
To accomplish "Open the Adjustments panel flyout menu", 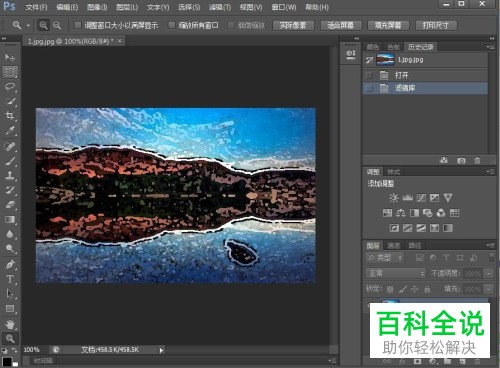I will pyautogui.click(x=490, y=172).
